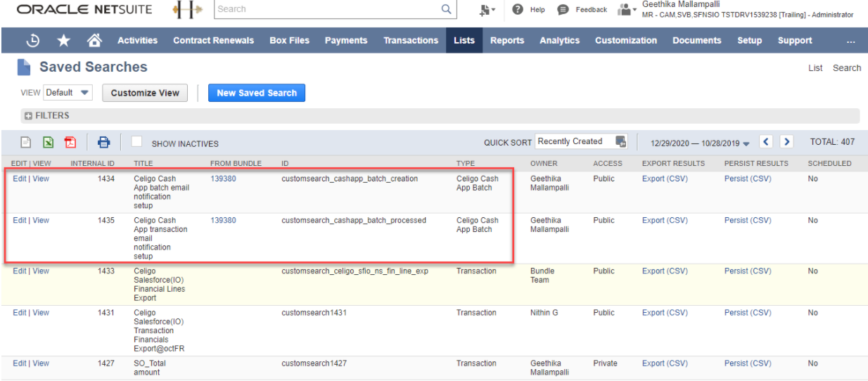Open the more menus ellipsis
The width and height of the screenshot is (868, 381).
coord(851,41)
